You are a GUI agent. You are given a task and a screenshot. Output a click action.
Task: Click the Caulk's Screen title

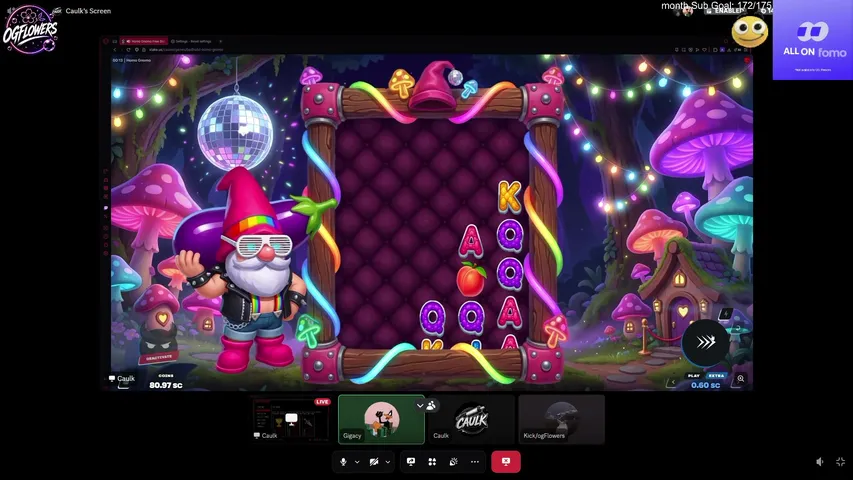(88, 11)
